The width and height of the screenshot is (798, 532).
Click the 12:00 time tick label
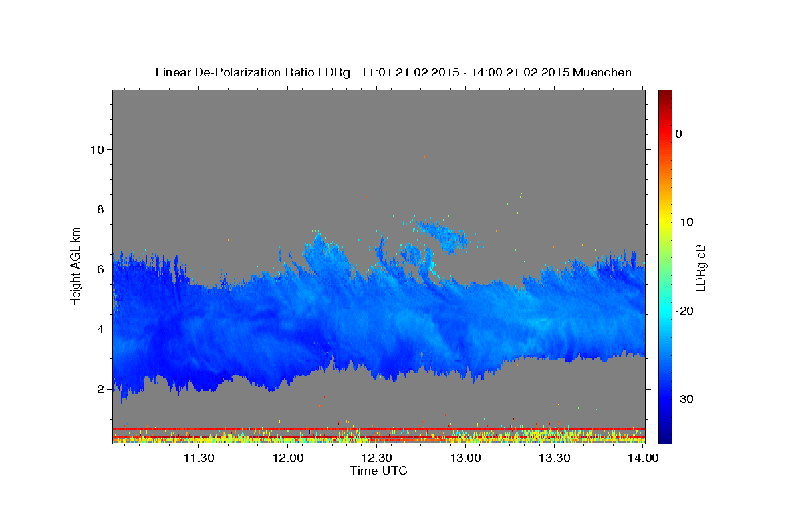[288, 458]
